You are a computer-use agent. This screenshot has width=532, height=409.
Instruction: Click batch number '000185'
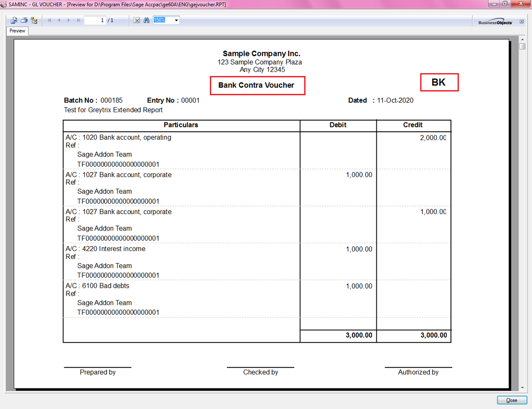(x=111, y=100)
